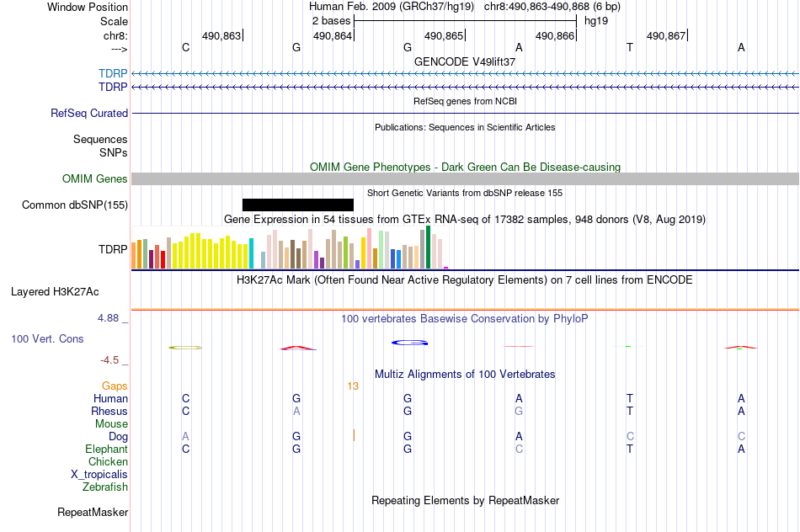
Task: Click 100 vertebrates Basewise Conservation by PhyloP title
Action: click(x=465, y=319)
